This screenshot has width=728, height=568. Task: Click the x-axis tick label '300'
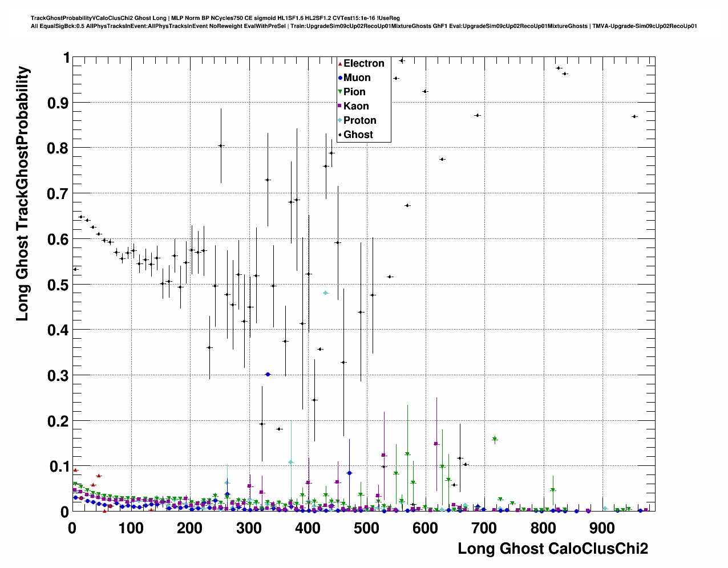point(248,528)
